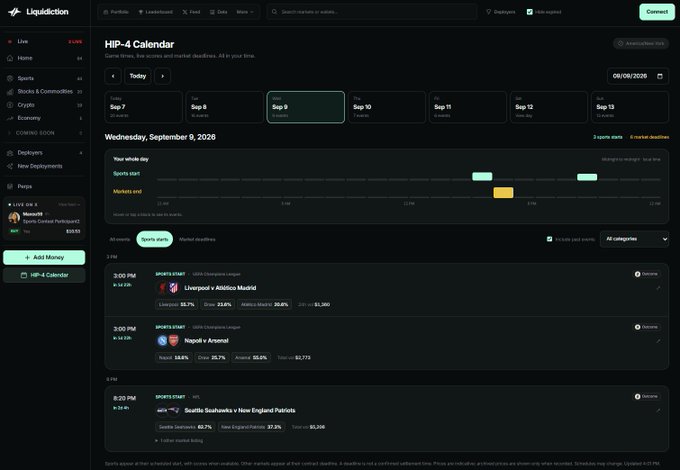
Task: Click the Economy trend icon
Action: tap(10, 118)
